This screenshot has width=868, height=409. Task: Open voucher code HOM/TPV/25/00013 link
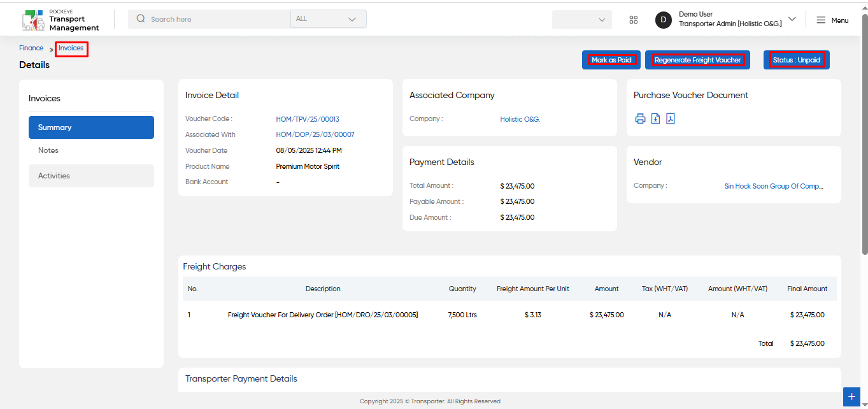[x=308, y=119]
